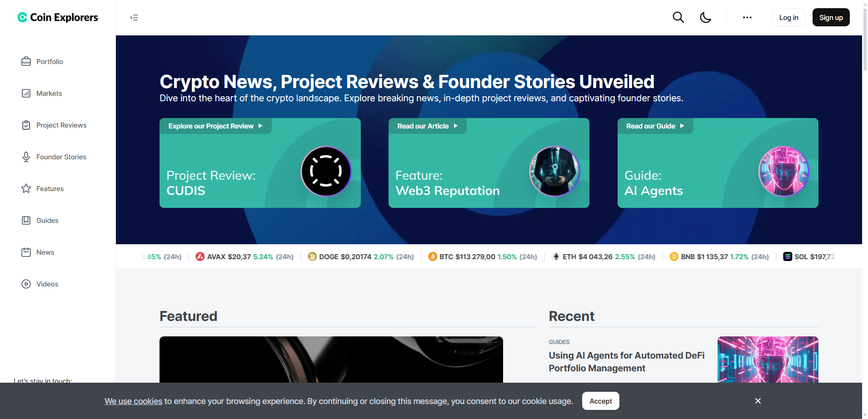The width and height of the screenshot is (868, 419).
Task: Go to the Markets section
Action: tap(49, 93)
